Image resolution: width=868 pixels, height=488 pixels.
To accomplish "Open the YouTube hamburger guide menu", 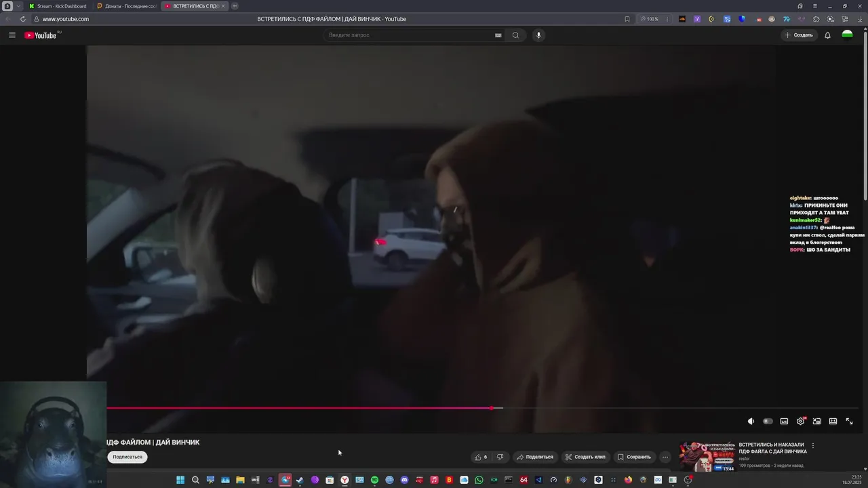I will [x=12, y=35].
